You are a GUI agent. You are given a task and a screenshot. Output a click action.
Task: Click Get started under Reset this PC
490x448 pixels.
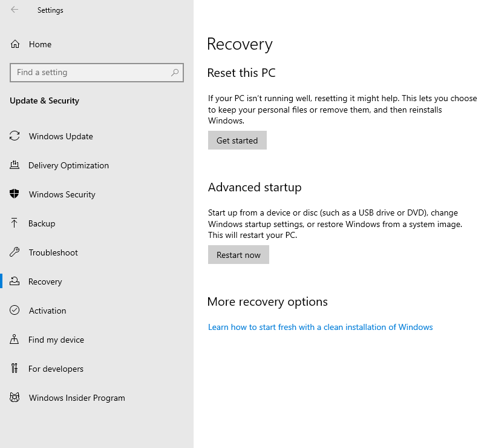tap(237, 140)
